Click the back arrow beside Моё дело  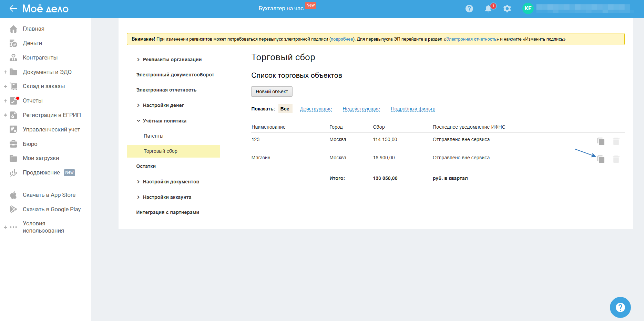tap(13, 9)
